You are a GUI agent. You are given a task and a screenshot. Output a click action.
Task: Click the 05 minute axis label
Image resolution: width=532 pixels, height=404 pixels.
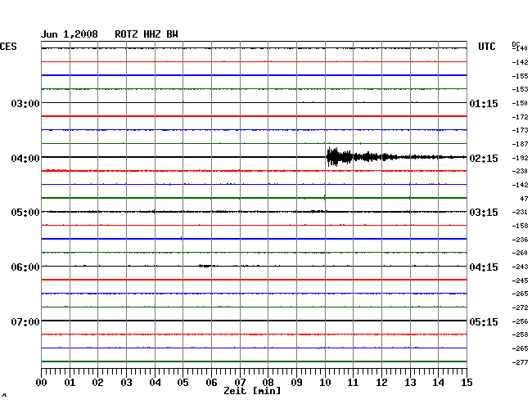point(183,382)
